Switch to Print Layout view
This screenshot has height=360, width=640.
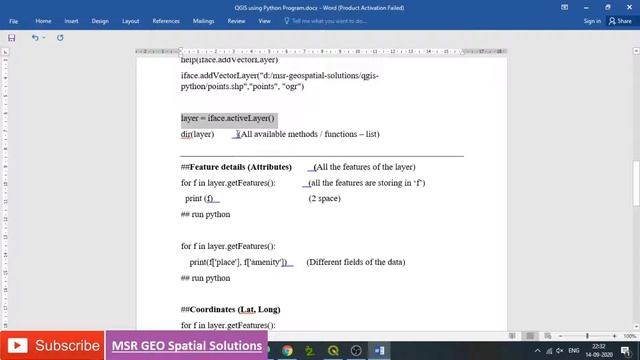(530, 336)
